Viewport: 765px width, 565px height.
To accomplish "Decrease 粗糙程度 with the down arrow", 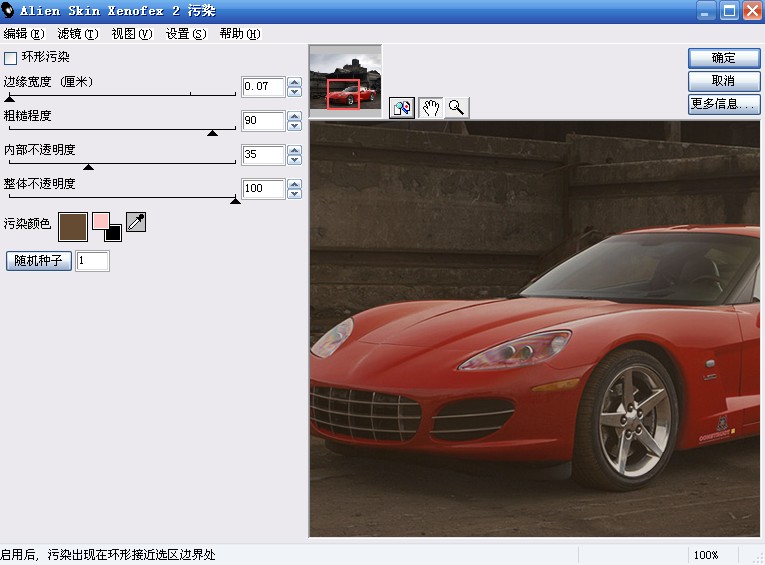I will click(x=294, y=126).
